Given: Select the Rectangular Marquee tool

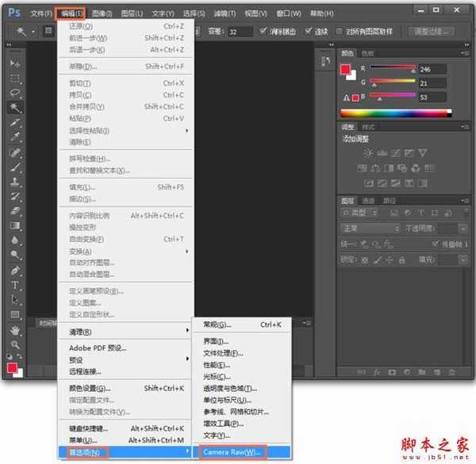Looking at the screenshot, I should [15, 79].
